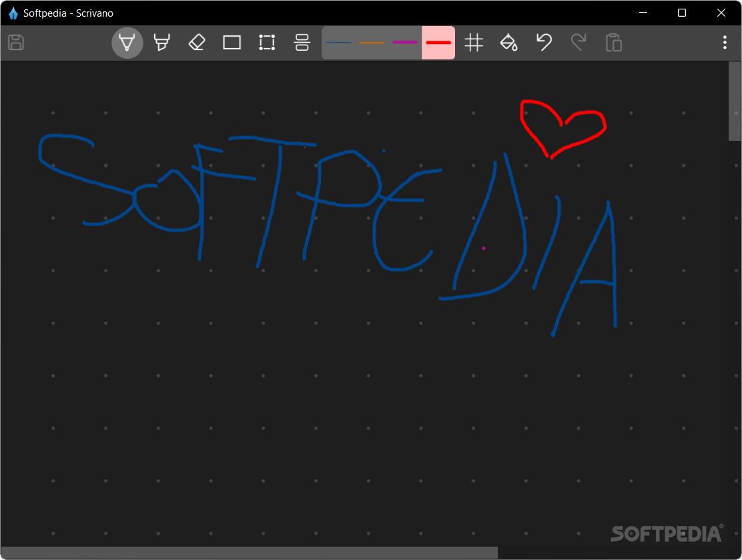The image size is (742, 560).
Task: Select the rectangle shape tool
Action: [232, 43]
